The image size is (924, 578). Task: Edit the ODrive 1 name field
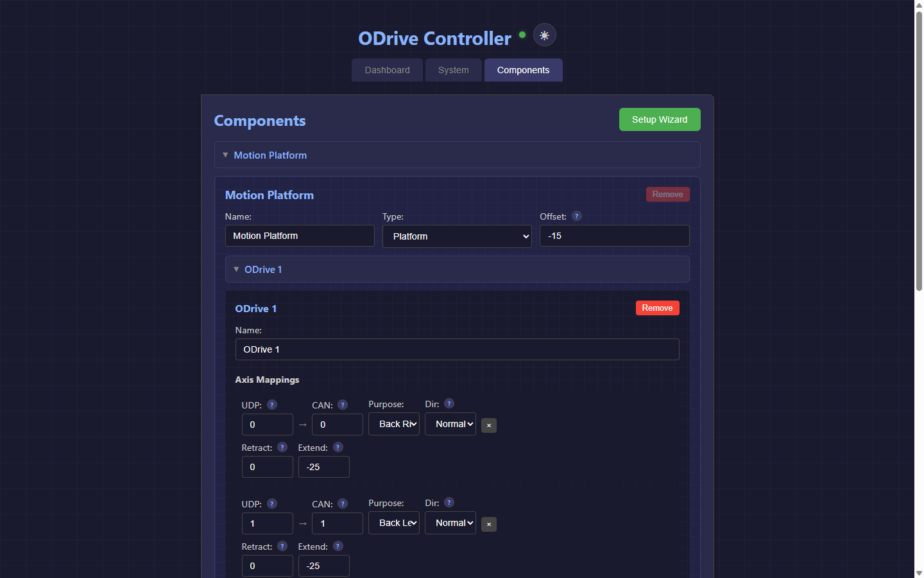[457, 349]
